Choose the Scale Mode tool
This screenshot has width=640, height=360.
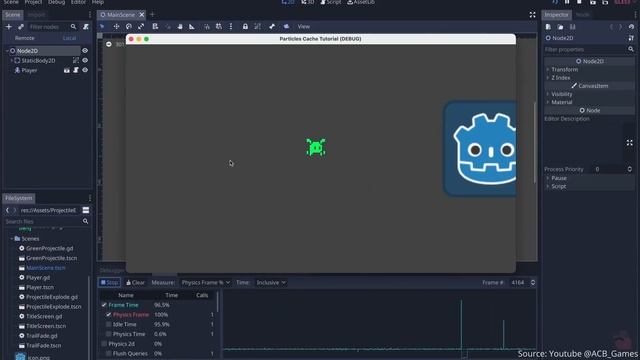pos(141,27)
